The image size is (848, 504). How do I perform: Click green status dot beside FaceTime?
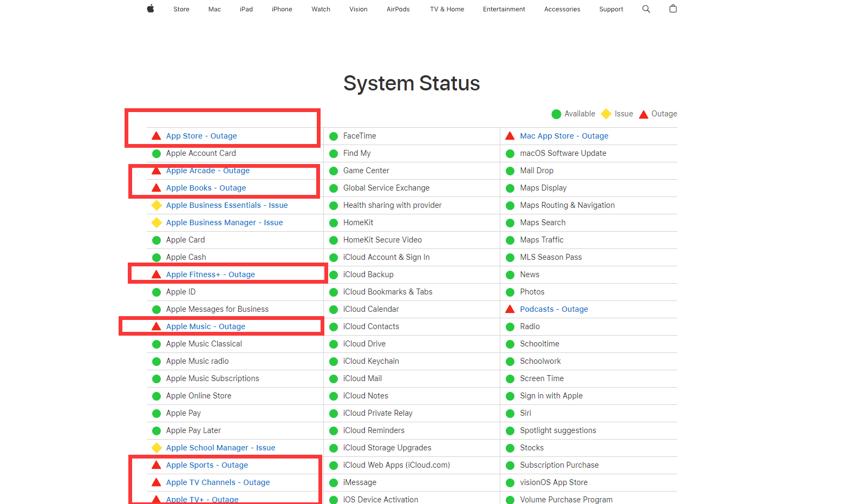[x=334, y=136]
